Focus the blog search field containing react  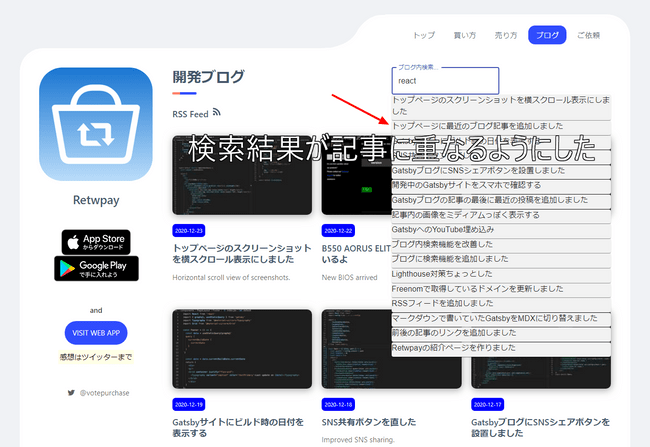tap(445, 81)
